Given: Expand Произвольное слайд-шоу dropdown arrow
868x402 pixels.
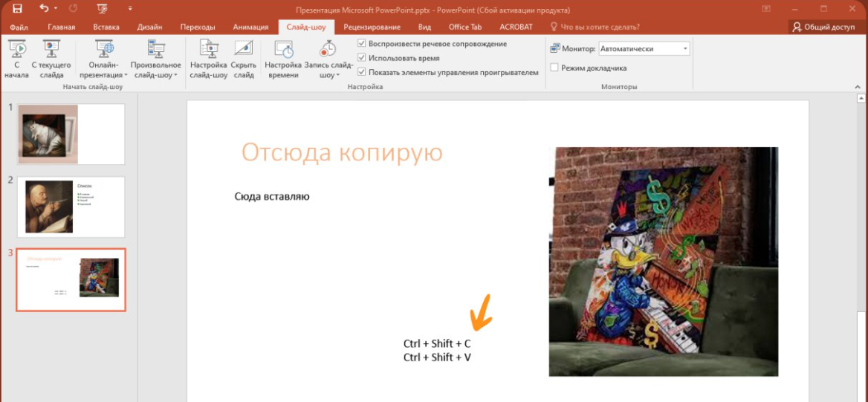Looking at the screenshot, I should point(175,75).
